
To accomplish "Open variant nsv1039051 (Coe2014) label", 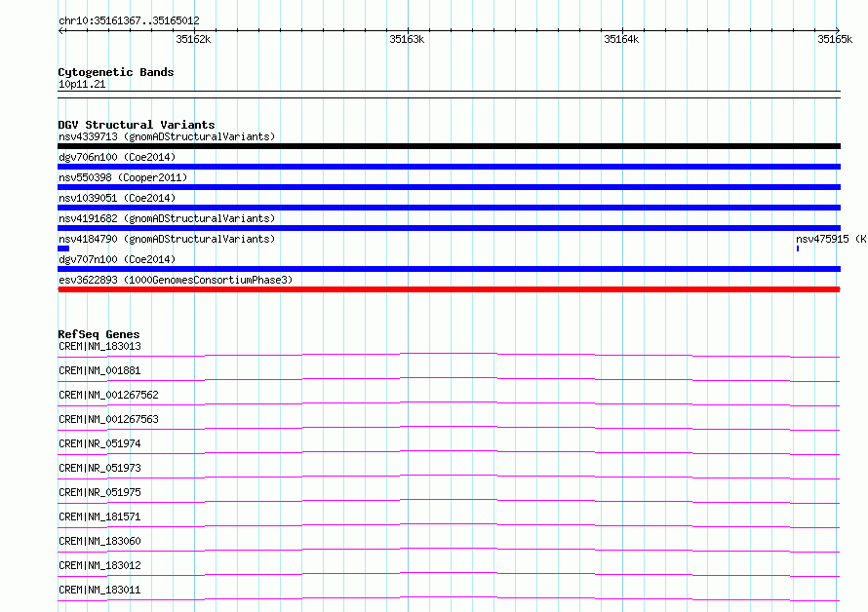I will 117,198.
